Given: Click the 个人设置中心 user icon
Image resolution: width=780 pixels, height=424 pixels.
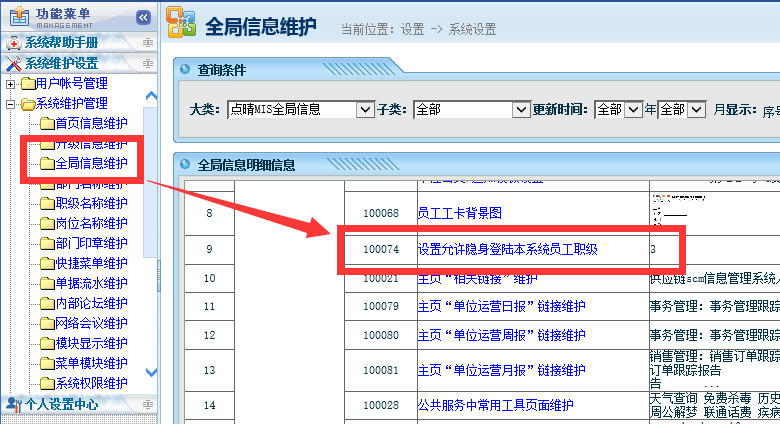Looking at the screenshot, I should pos(13,404).
